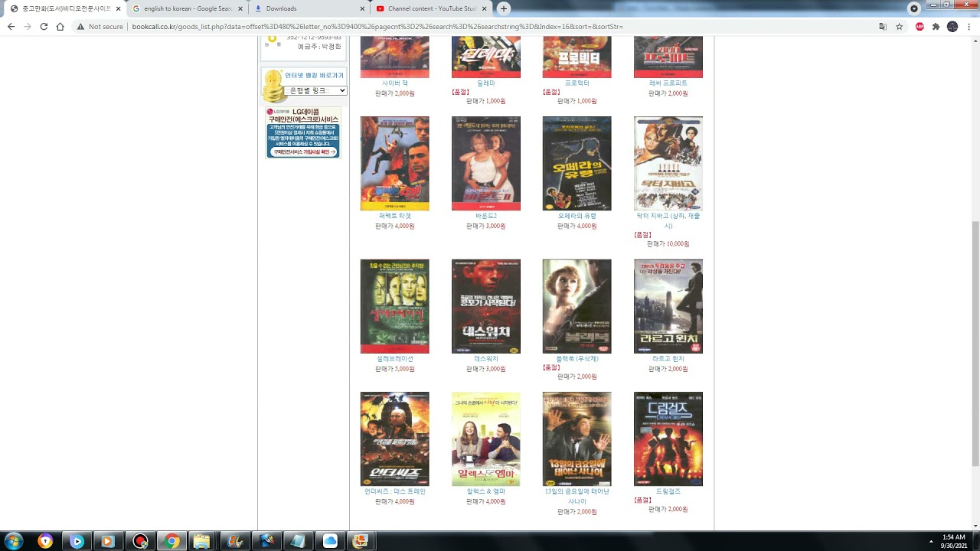
Task: Click the LG데이콤 escrow service banner
Action: point(303,132)
